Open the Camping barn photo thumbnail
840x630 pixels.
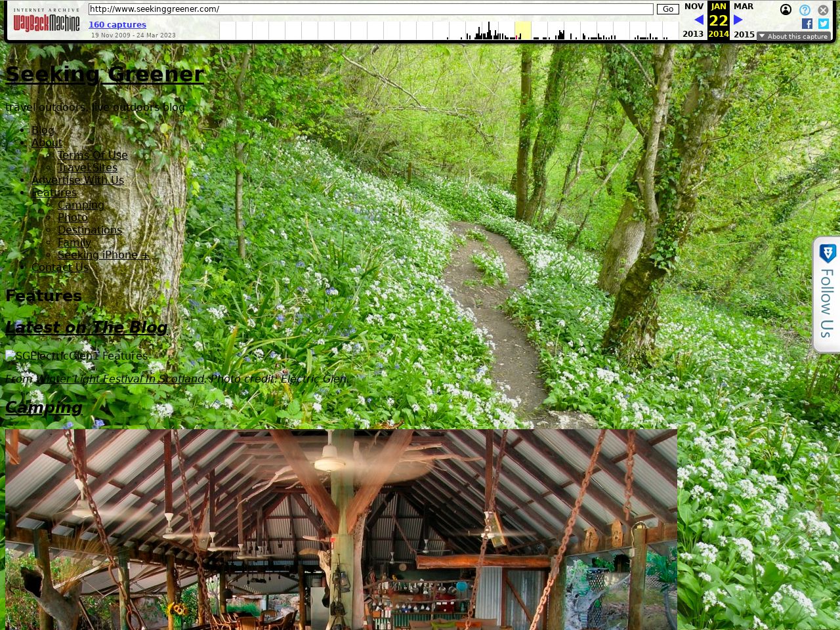[341, 529]
